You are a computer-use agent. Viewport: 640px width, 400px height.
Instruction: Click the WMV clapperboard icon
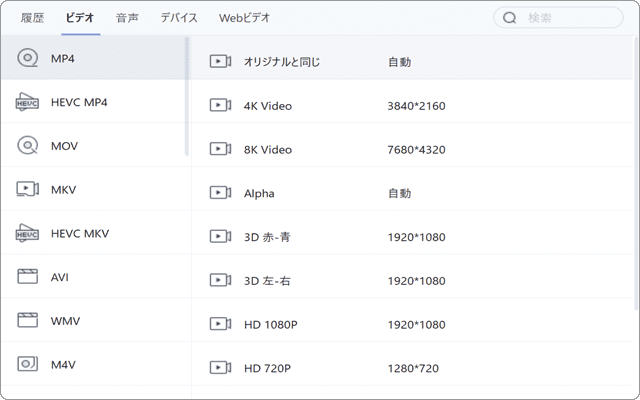27,320
